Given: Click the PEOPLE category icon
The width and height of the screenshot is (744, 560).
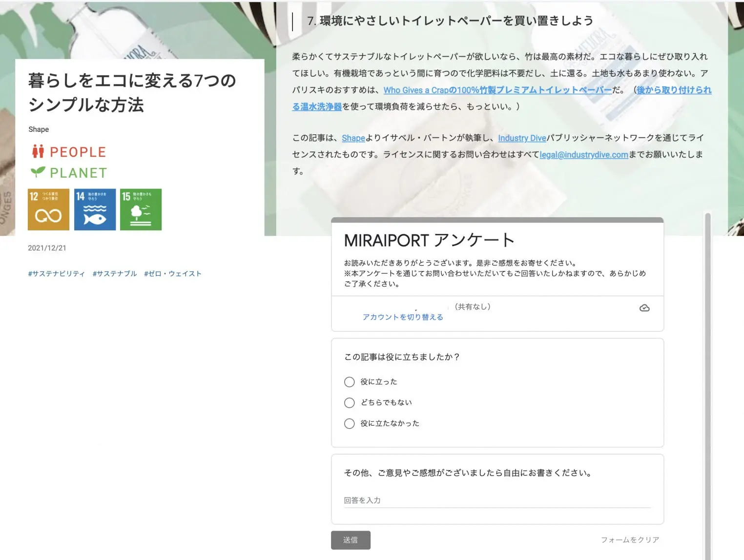Looking at the screenshot, I should (38, 152).
